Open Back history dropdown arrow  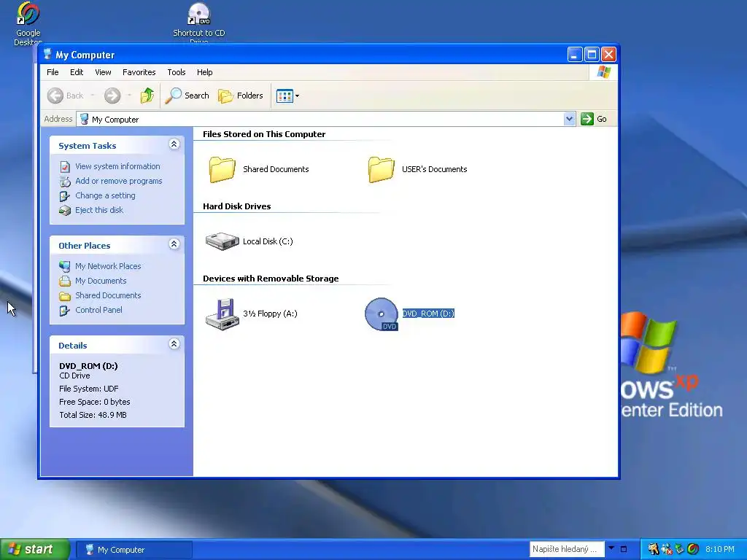point(93,96)
